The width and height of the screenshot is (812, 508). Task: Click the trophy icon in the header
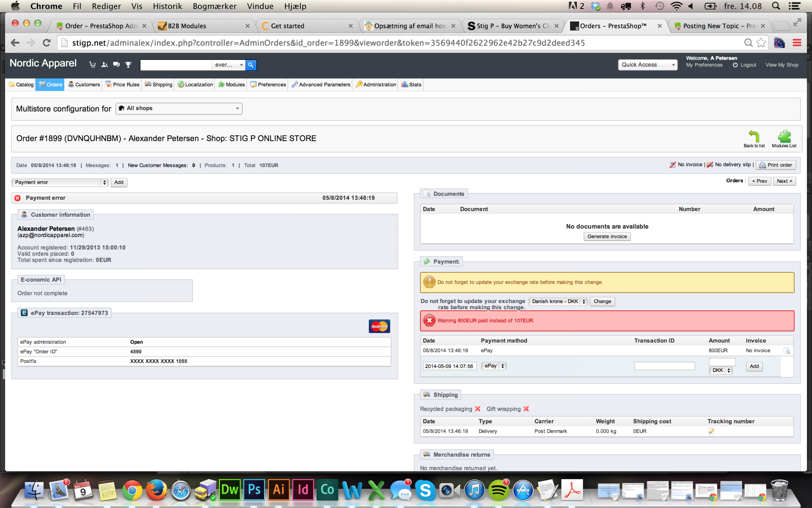(128, 65)
